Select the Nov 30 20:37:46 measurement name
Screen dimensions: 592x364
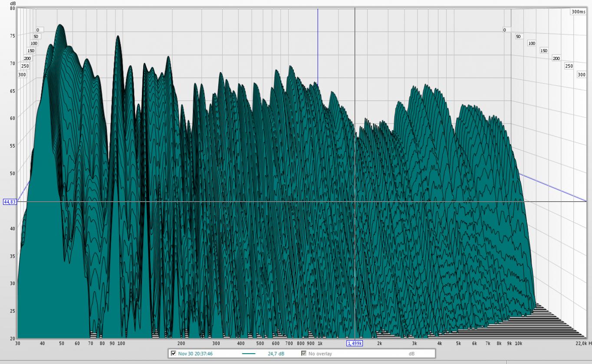tap(195, 354)
